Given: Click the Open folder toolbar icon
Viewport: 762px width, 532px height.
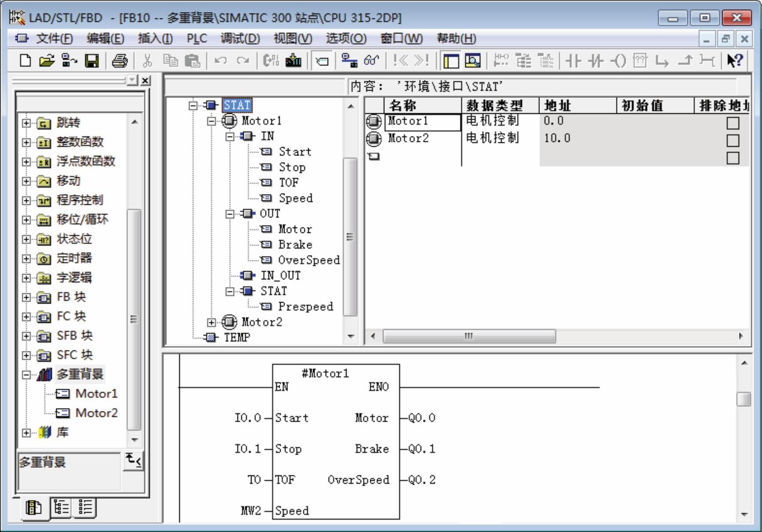Looking at the screenshot, I should pos(46,61).
